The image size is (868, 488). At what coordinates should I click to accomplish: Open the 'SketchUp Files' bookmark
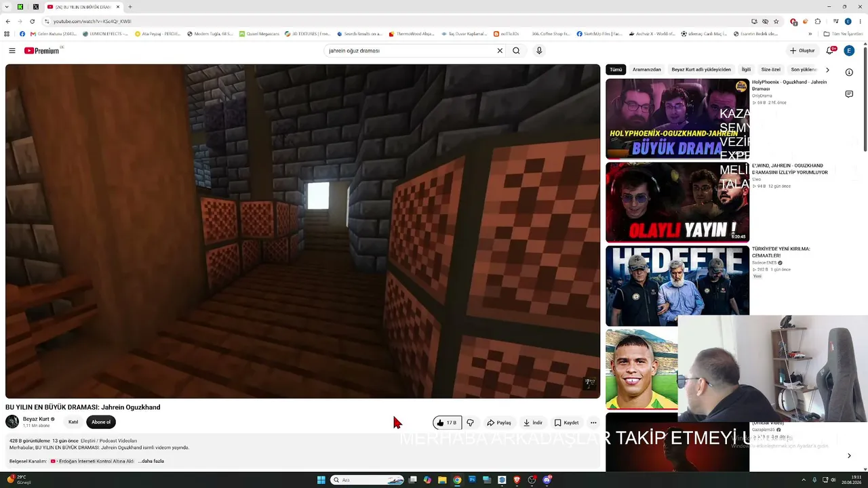click(x=600, y=34)
